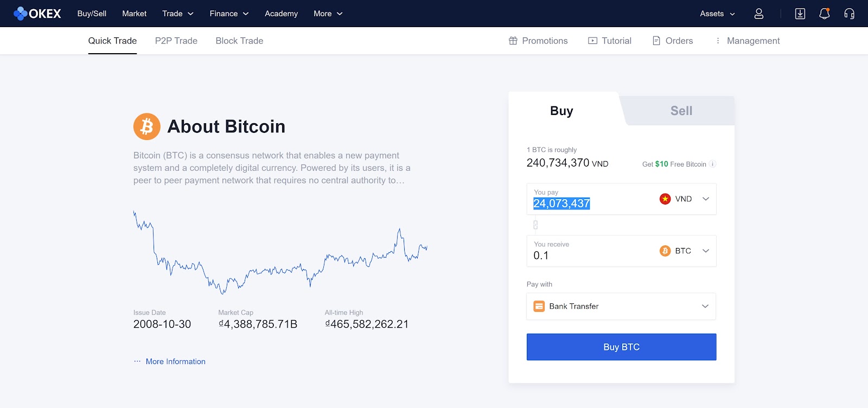Click the orange Bitcoin logo beside About Bitcoin
The width and height of the screenshot is (868, 408).
pos(147,126)
